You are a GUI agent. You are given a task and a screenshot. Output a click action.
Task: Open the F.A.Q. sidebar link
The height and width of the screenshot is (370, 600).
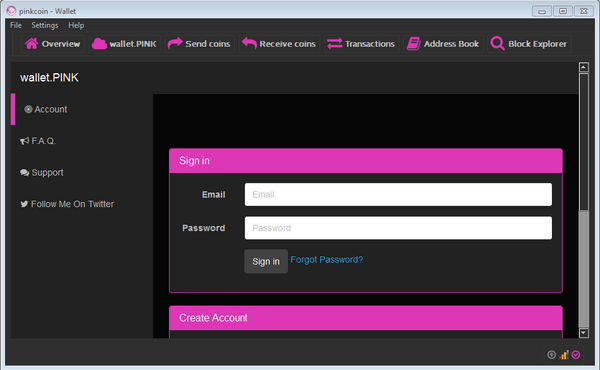coord(43,141)
